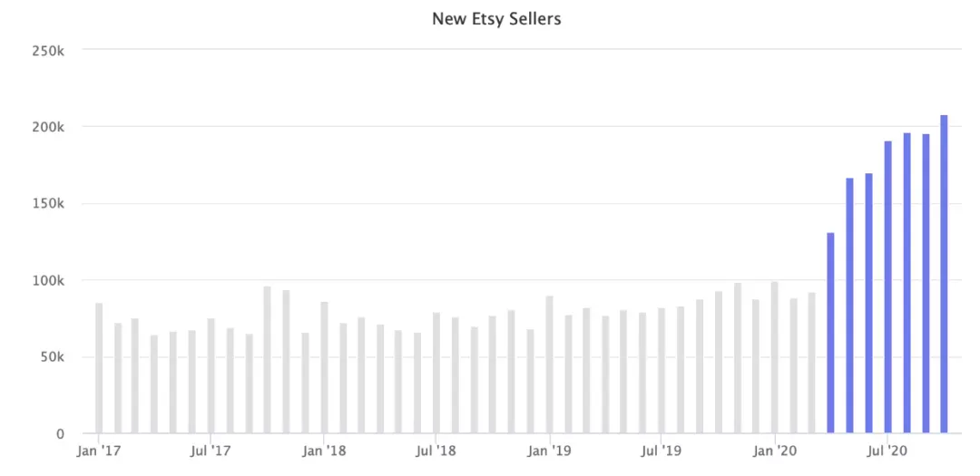Click the 150k y-axis label
This screenshot has width=980, height=476.
[x=48, y=204]
